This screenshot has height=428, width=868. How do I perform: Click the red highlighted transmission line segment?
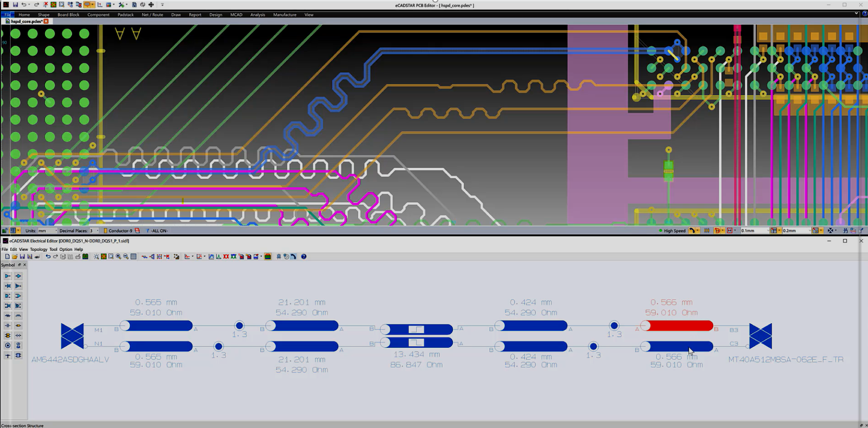pos(679,326)
